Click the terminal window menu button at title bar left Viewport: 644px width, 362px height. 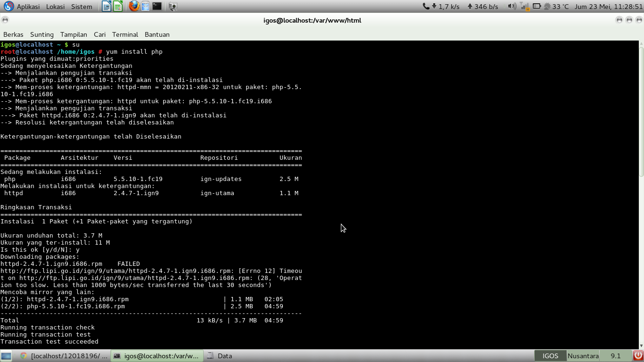click(5, 20)
